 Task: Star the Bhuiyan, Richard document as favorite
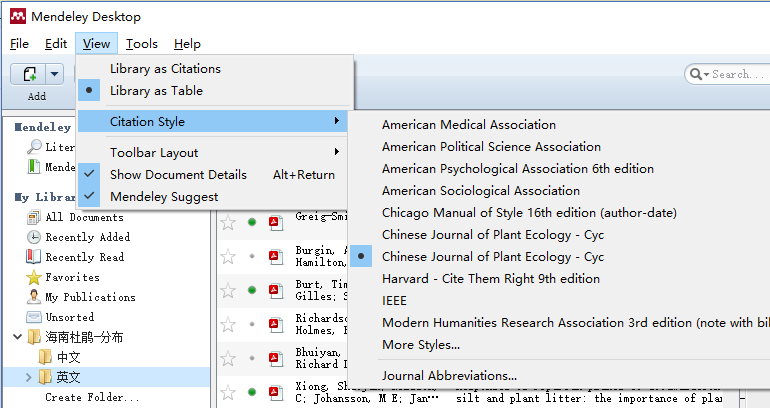click(228, 358)
